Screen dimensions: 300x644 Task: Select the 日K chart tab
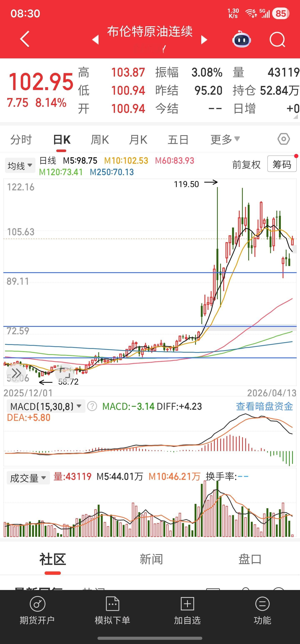pyautogui.click(x=62, y=140)
